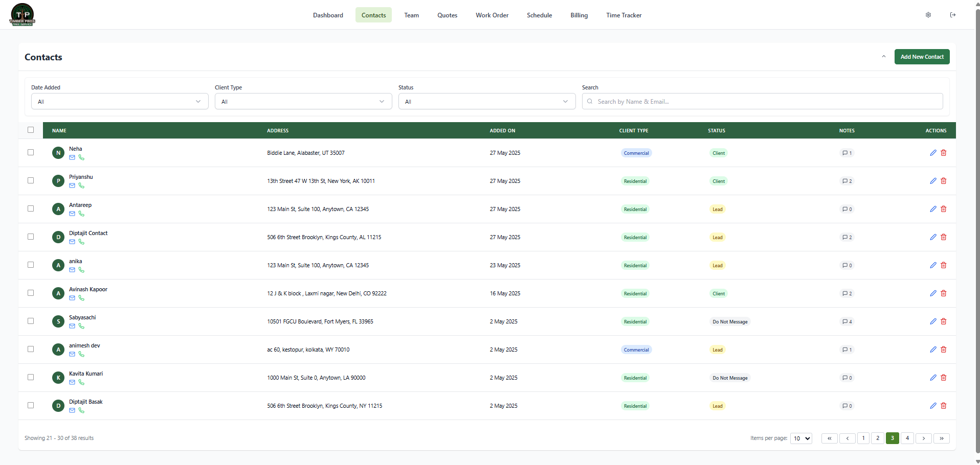The width and height of the screenshot is (980, 465).
Task: Switch to the Schedule tab
Action: point(540,15)
